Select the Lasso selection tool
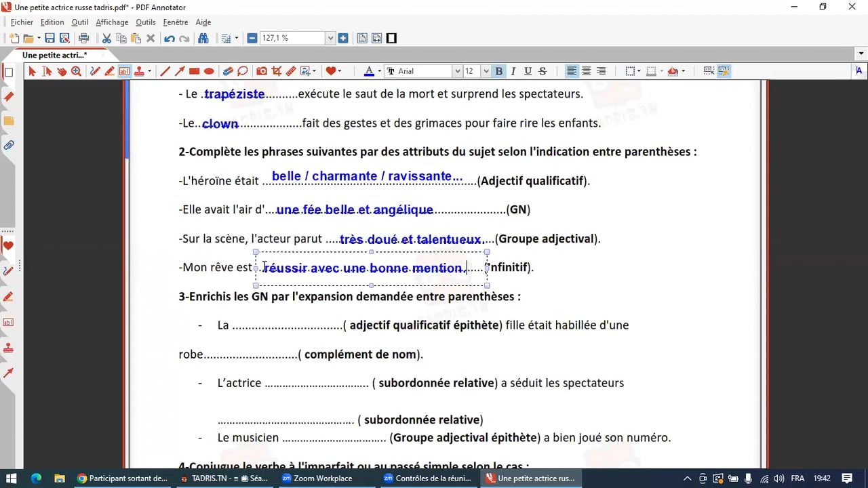This screenshot has height=488, width=868. pyautogui.click(x=243, y=71)
